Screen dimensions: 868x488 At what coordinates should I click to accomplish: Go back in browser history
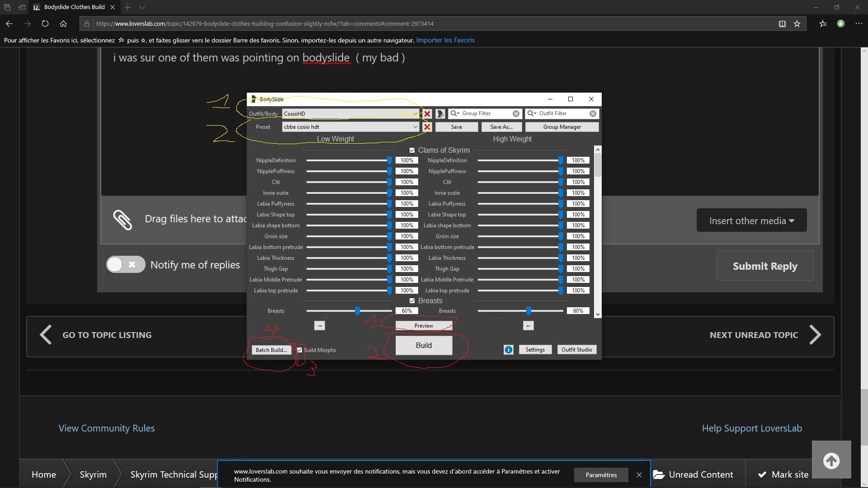point(9,23)
